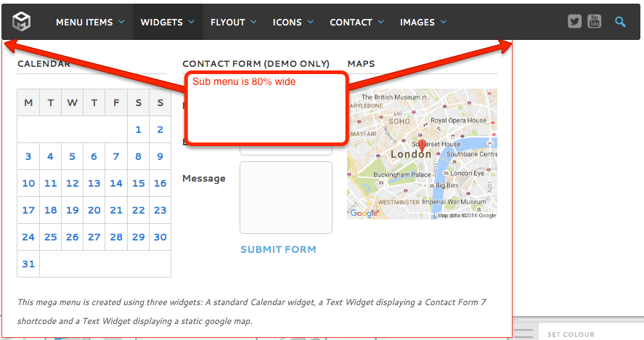Click the red map pin on London
The height and width of the screenshot is (340, 644).
tap(423, 146)
